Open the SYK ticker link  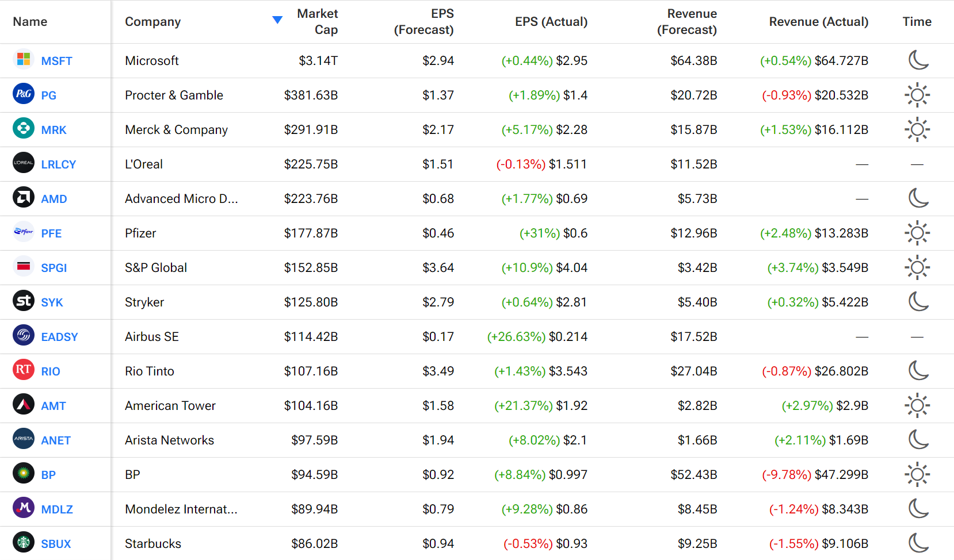pyautogui.click(x=52, y=302)
